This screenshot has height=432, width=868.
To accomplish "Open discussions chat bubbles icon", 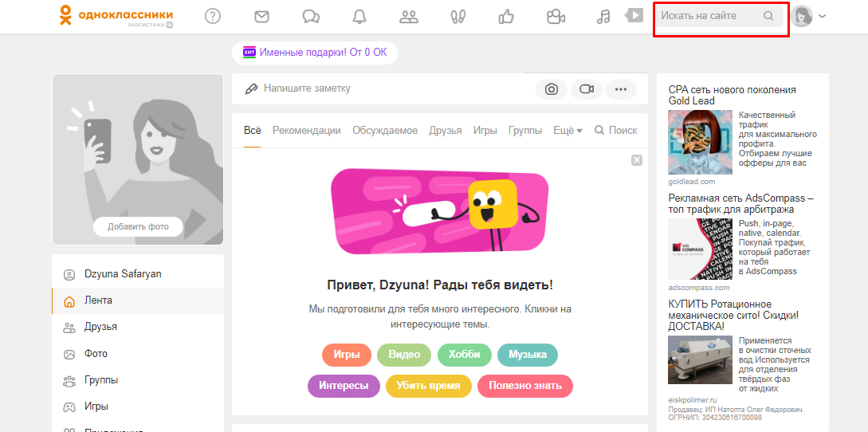I will point(311,17).
